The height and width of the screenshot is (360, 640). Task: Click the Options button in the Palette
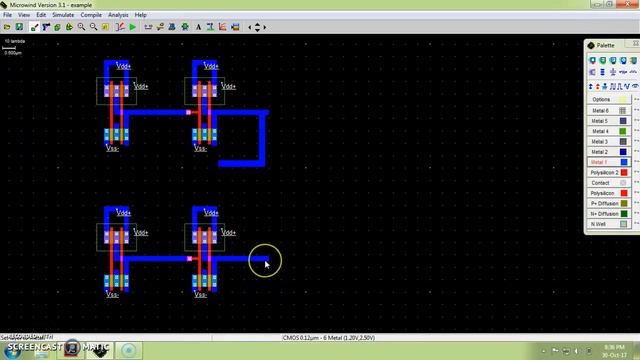pyautogui.click(x=609, y=99)
